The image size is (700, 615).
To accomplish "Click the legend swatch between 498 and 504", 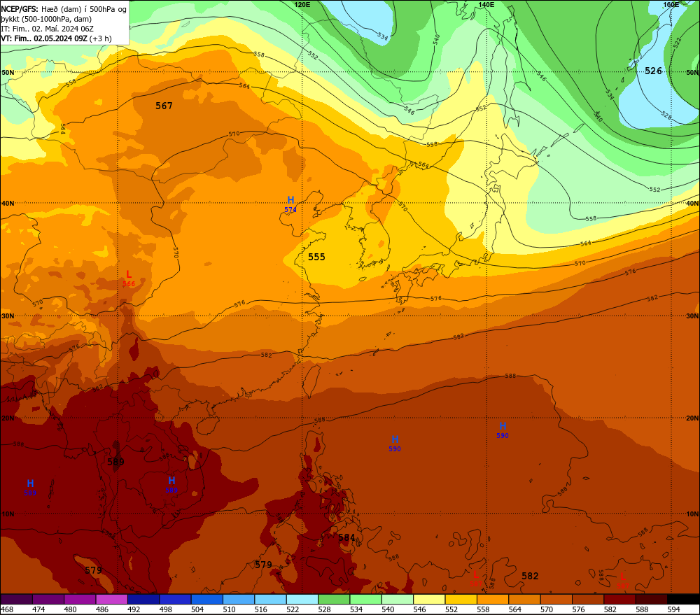I will pyautogui.click(x=175, y=599).
